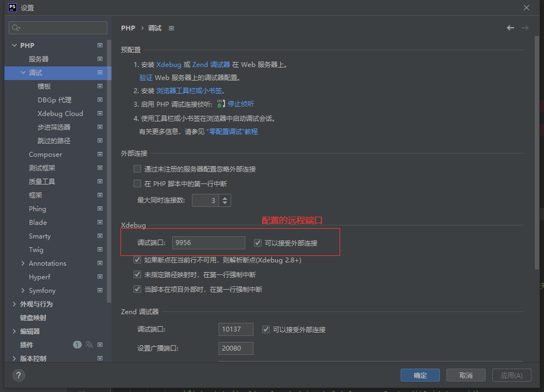544x392 pixels.
Task: Decrease 最大同时连接数 with down arrow
Action: [x=225, y=203]
